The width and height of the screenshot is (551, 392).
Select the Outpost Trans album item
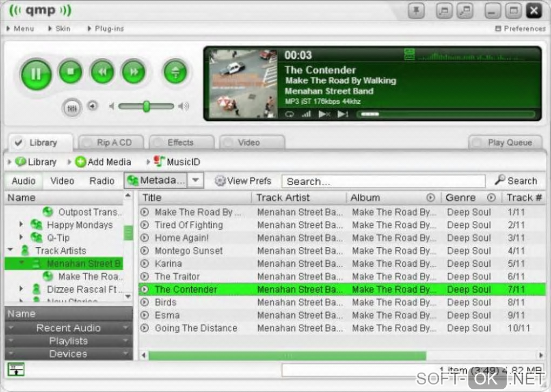83,212
